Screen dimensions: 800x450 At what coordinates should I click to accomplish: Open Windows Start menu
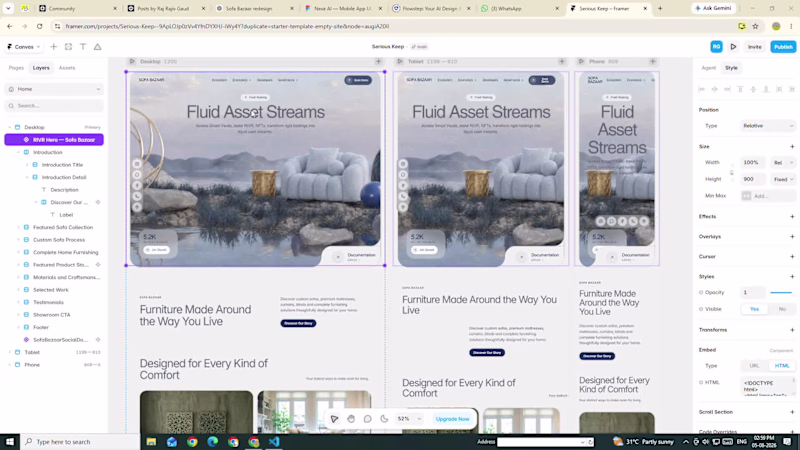tap(10, 442)
